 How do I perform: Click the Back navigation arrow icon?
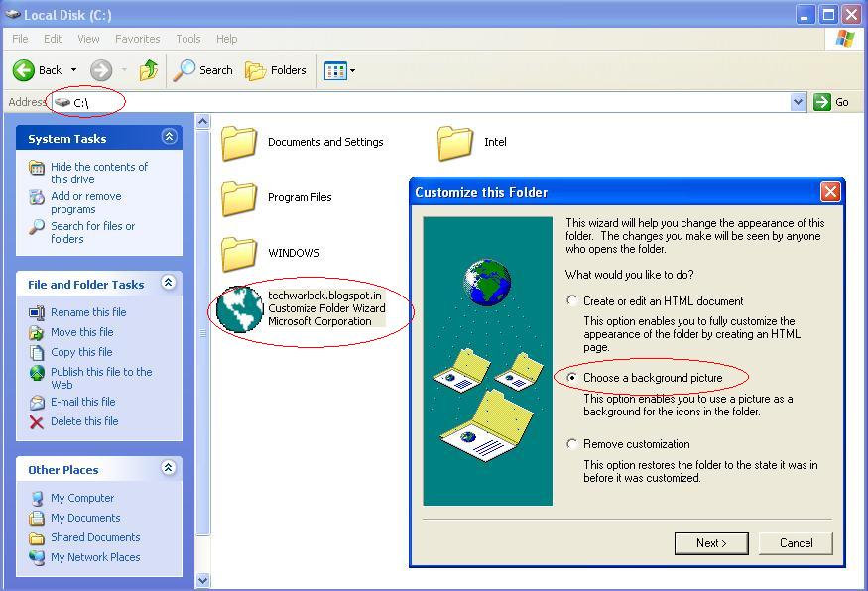click(22, 70)
